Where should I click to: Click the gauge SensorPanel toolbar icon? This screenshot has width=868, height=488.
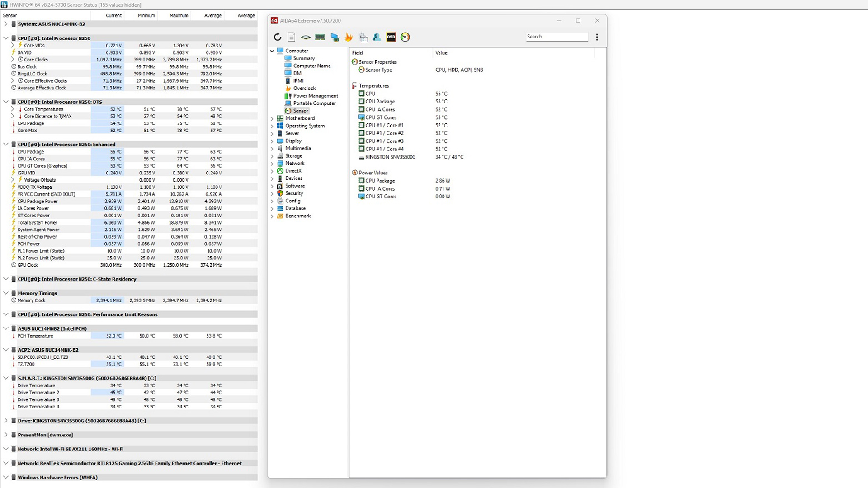pyautogui.click(x=405, y=37)
